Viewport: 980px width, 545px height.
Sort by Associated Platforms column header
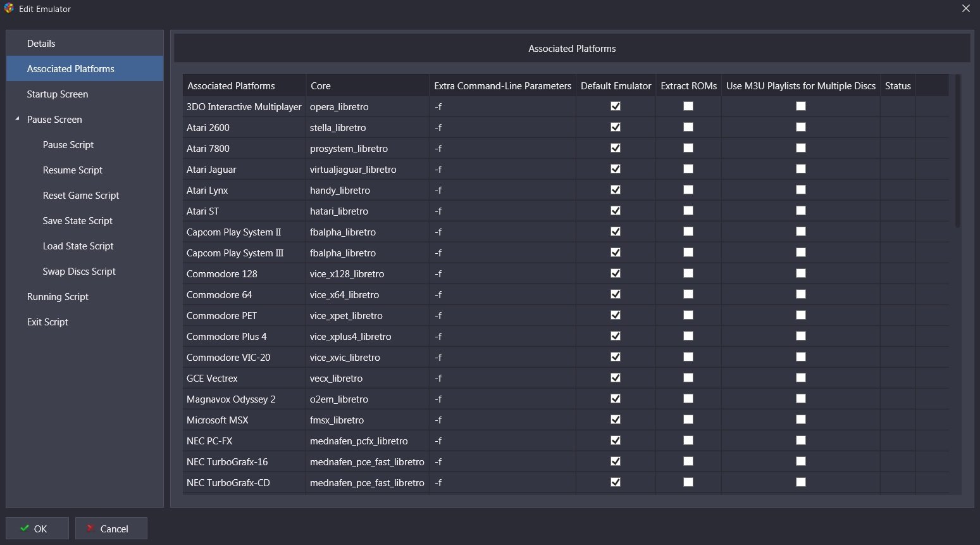coord(244,85)
